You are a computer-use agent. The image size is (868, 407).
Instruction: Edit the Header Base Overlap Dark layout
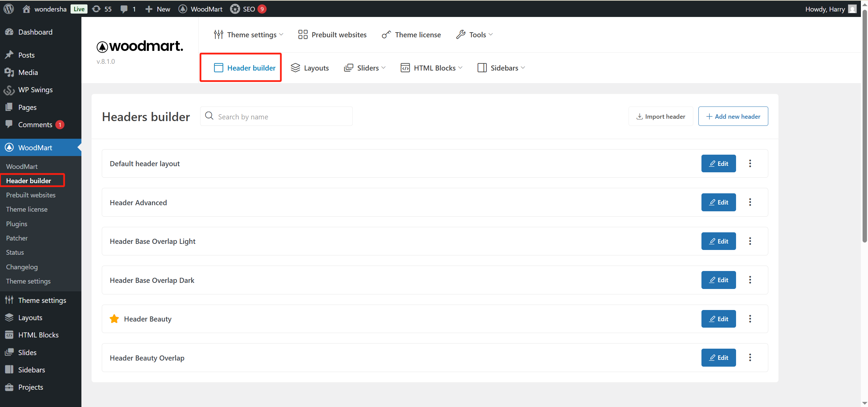pos(718,280)
